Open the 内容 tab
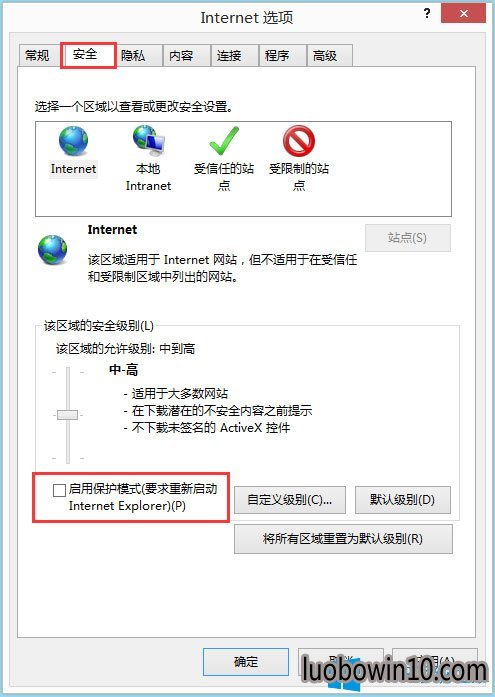This screenshot has height=697, width=495. 181,56
